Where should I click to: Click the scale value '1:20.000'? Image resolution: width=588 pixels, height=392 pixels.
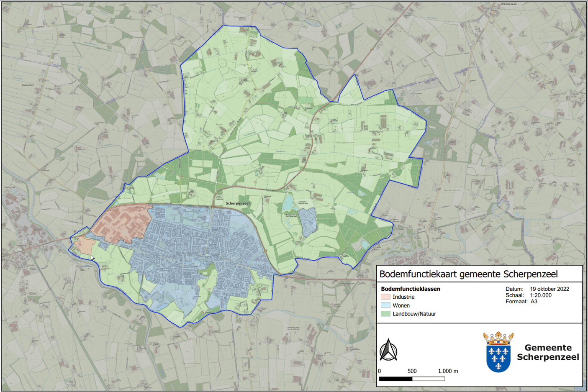pos(541,295)
